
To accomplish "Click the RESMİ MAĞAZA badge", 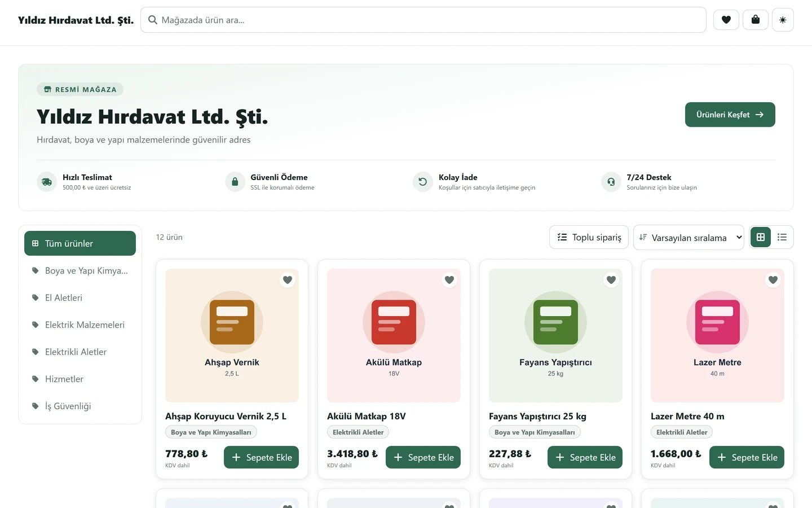I will tap(80, 89).
